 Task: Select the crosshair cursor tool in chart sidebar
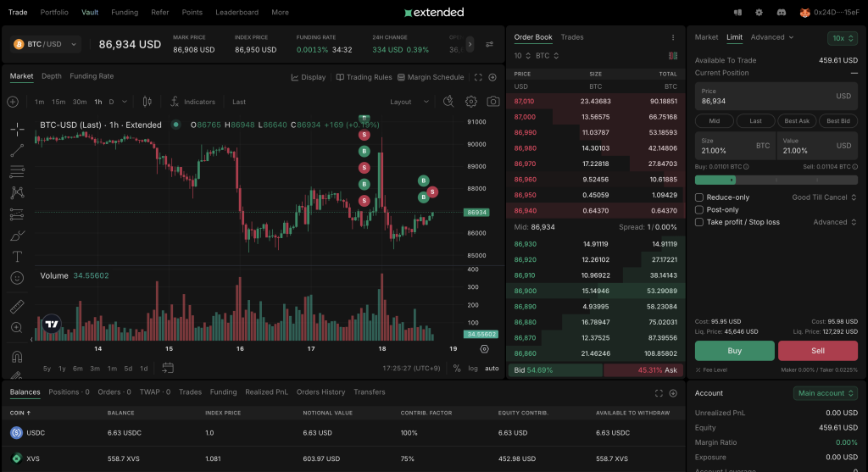17,129
